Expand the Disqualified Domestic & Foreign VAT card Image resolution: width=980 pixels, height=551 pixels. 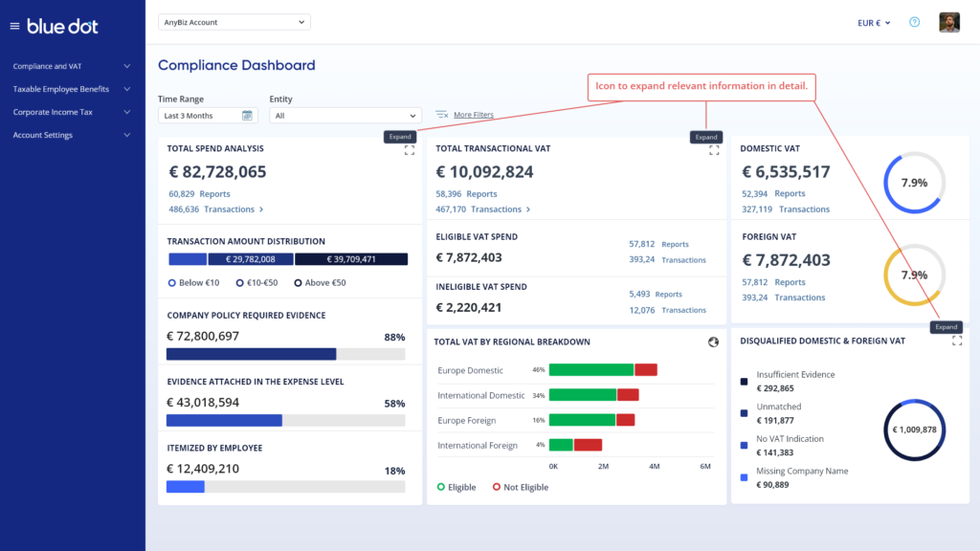point(957,341)
